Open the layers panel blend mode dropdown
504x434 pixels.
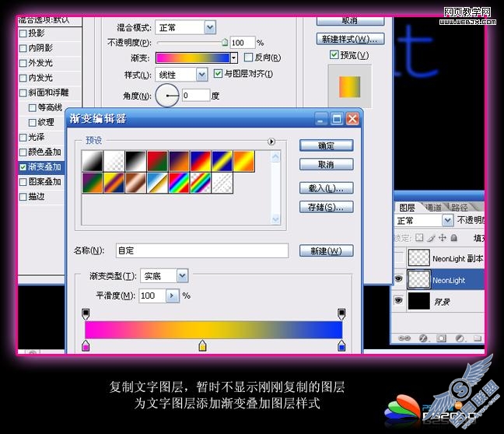click(x=447, y=221)
